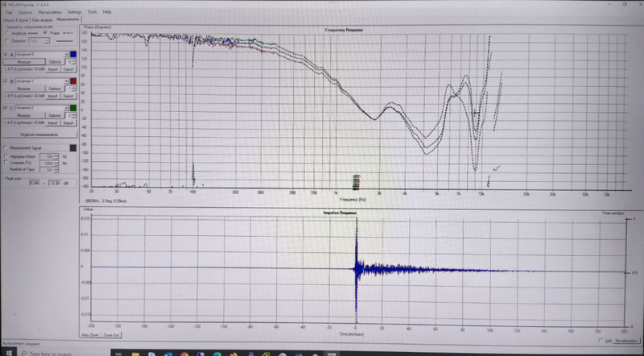This screenshot has height=356, width=644.
Task: Toggle the Phase plot checkbox
Action: pos(45,32)
